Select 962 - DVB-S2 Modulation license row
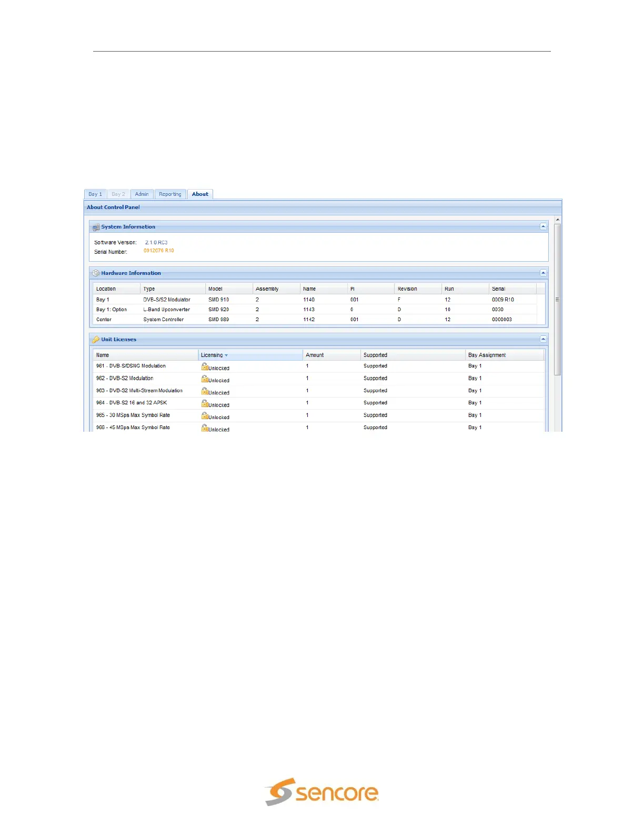The height and width of the screenshot is (834, 644). point(319,379)
